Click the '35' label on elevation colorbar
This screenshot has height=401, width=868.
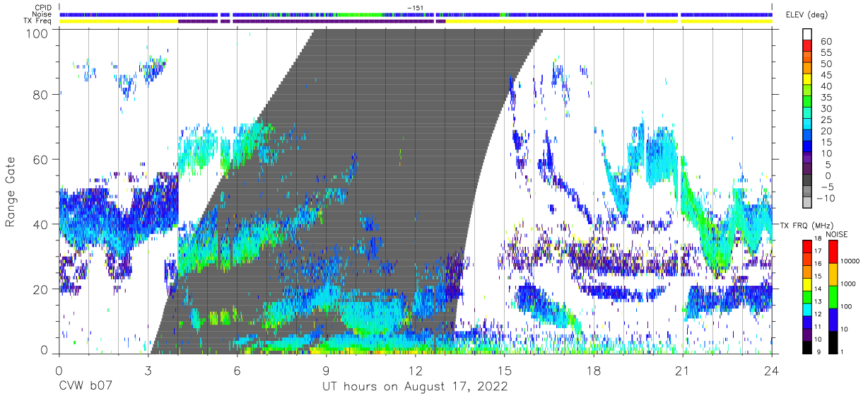[826, 98]
